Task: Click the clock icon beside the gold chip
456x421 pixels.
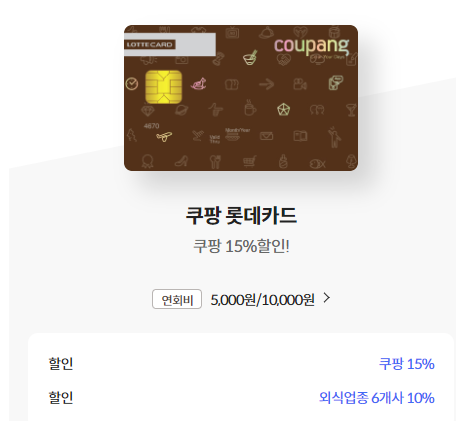Action: click(x=132, y=84)
